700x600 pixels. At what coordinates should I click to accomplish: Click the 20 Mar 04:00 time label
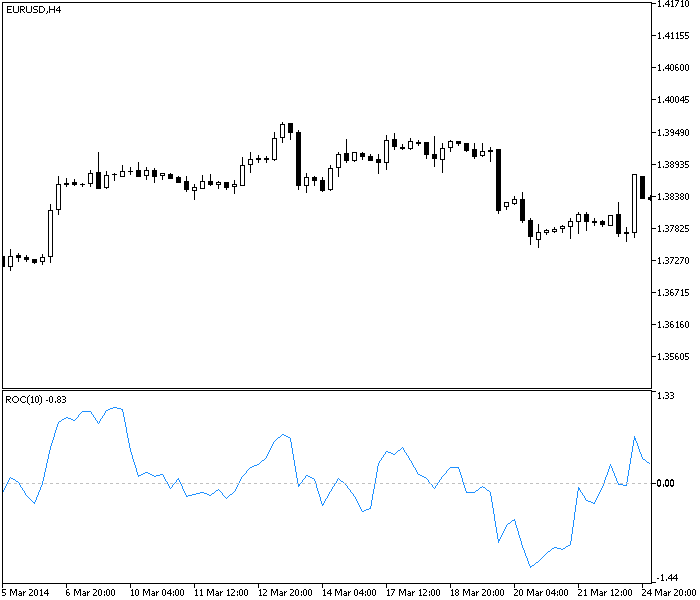coord(540,592)
